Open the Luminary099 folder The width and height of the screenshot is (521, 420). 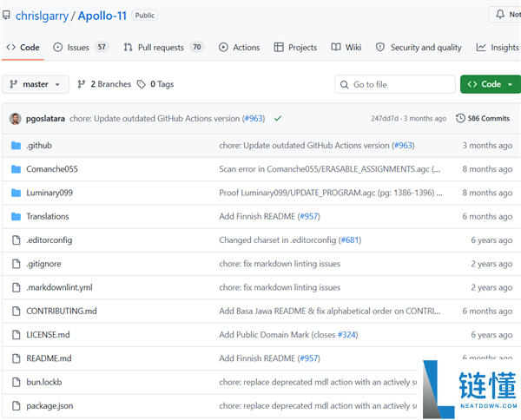pos(49,193)
